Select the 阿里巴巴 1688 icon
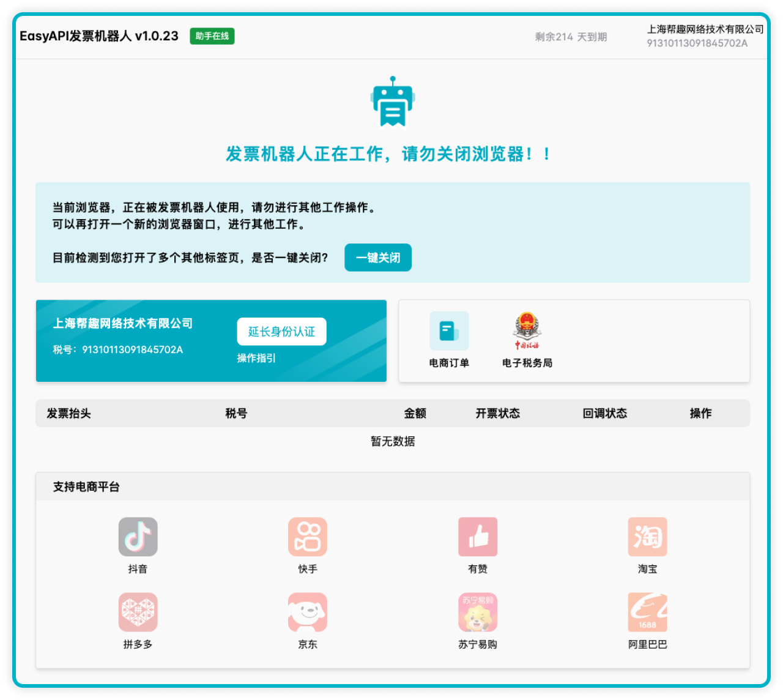Viewport: 783px width, 700px height. 647,612
